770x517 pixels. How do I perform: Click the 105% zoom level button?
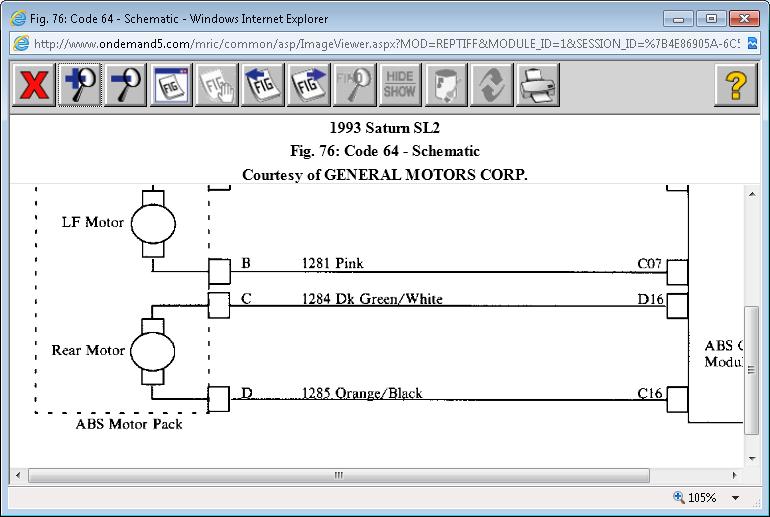(696, 498)
